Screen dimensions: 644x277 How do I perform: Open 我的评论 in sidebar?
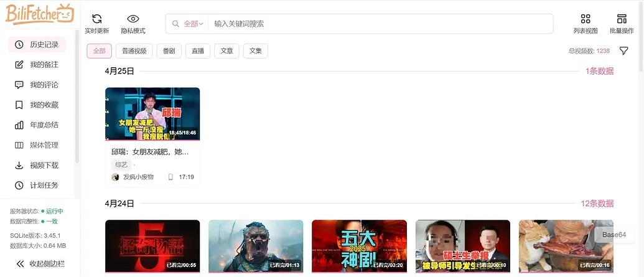(37, 85)
